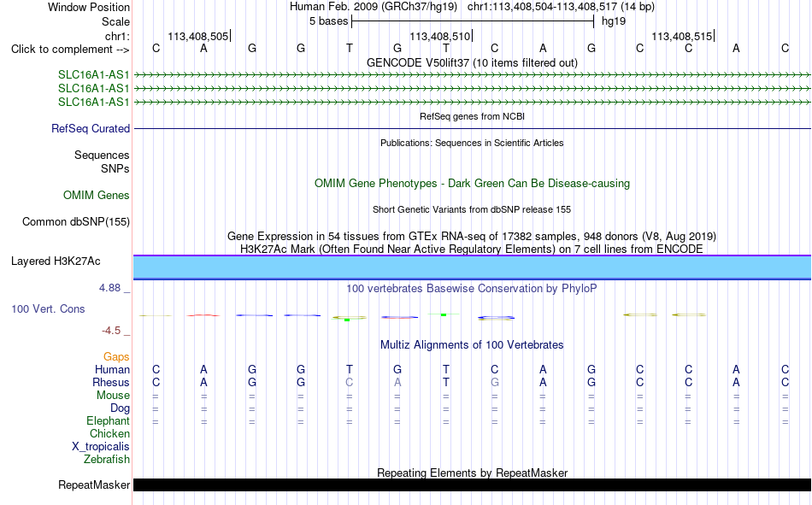812x505 pixels.
Task: Click 'Publications: Sequences in Scientific Articles' title
Action: [x=472, y=143]
